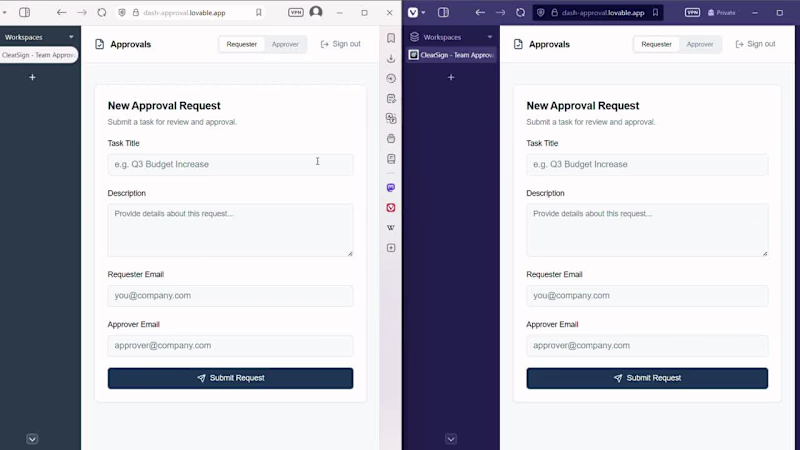
Task: Reload the page in left window
Action: 102,12
